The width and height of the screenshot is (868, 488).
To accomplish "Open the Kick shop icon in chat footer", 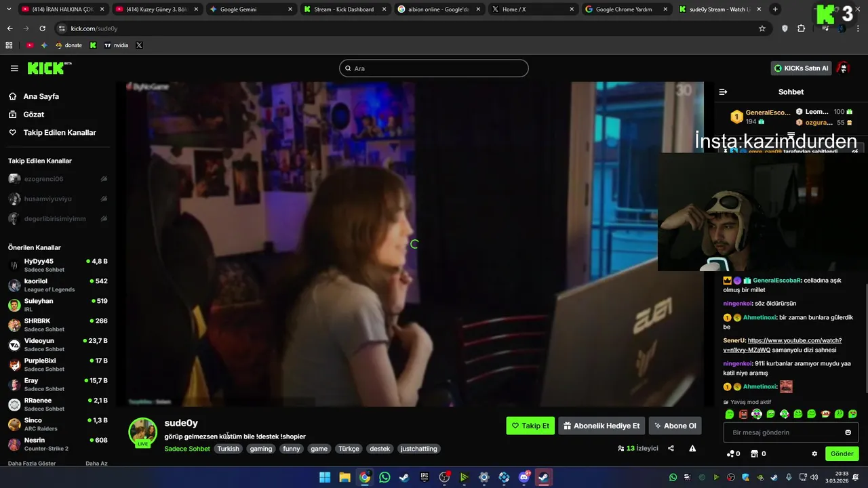I will click(x=754, y=453).
